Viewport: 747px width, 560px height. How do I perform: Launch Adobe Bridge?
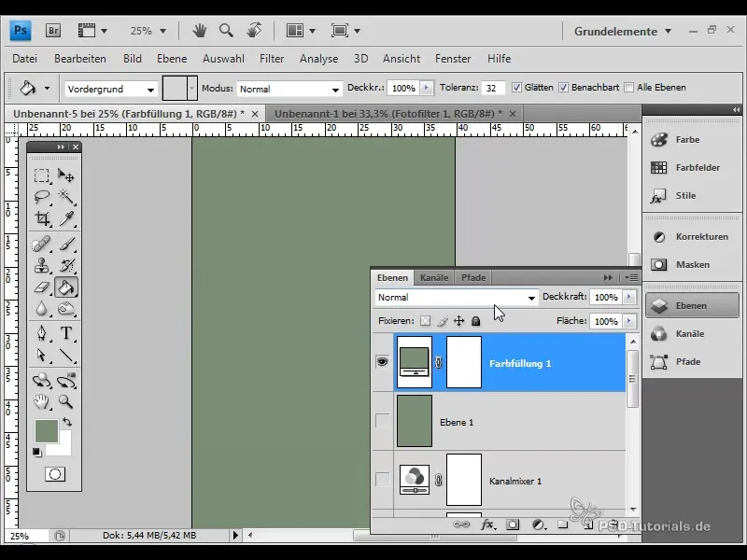pyautogui.click(x=53, y=31)
